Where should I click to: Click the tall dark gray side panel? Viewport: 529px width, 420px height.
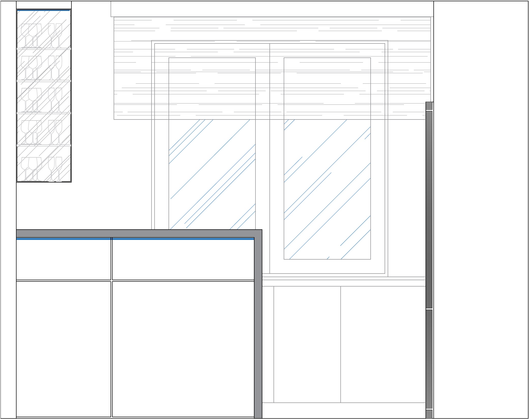coord(429,210)
